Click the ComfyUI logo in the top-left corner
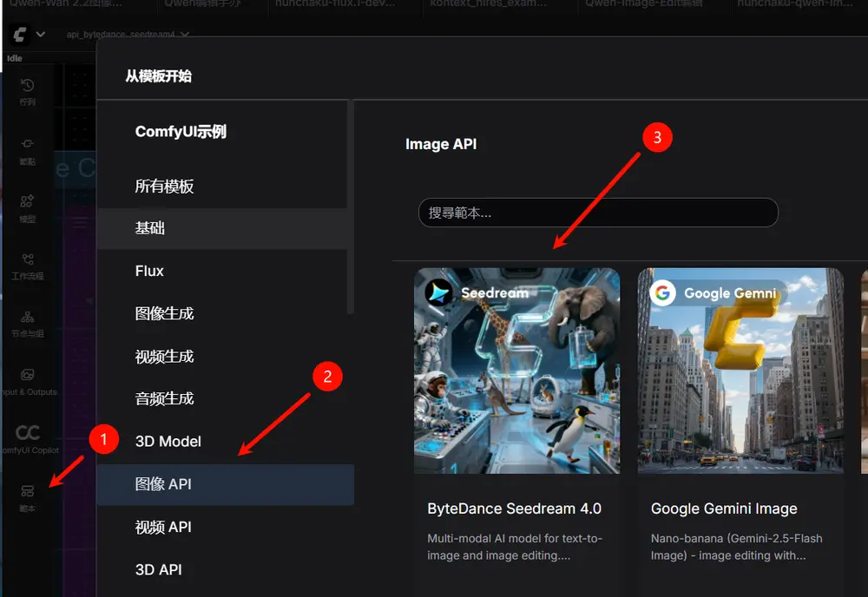 pyautogui.click(x=17, y=35)
